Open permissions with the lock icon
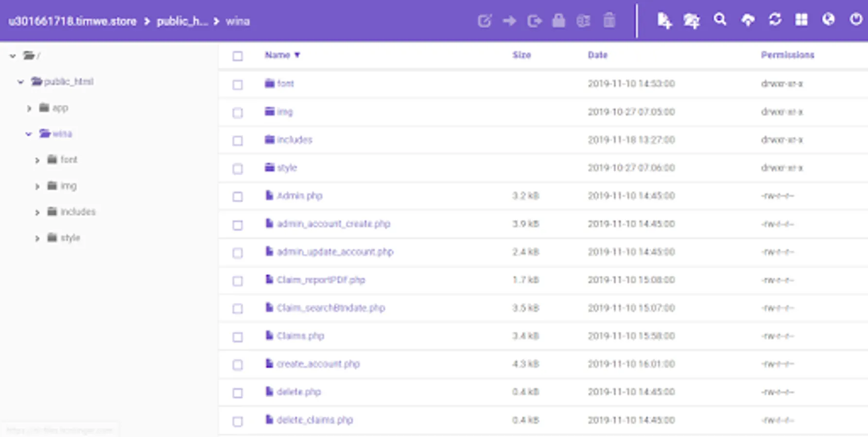The width and height of the screenshot is (868, 437). click(x=558, y=21)
